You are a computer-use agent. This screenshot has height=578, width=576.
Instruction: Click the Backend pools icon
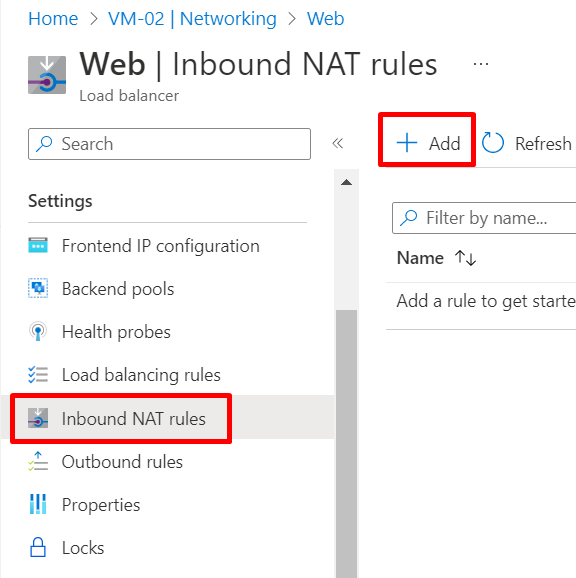pos(38,288)
